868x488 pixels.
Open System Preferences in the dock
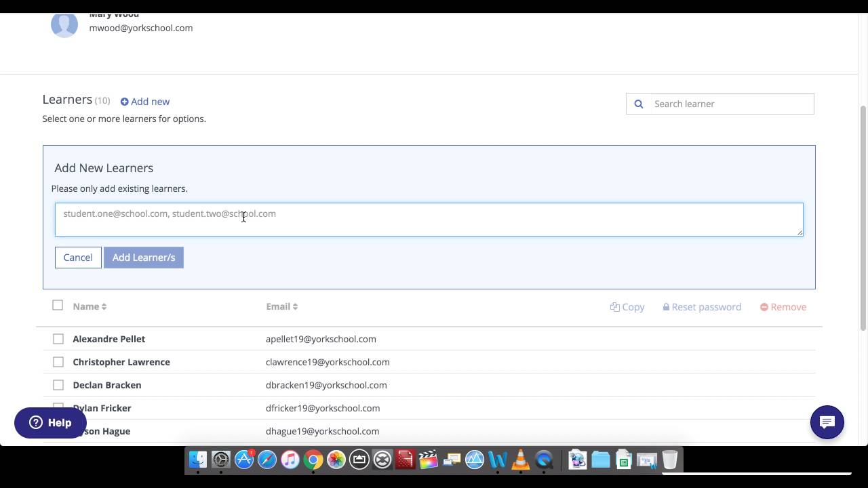coord(221,460)
